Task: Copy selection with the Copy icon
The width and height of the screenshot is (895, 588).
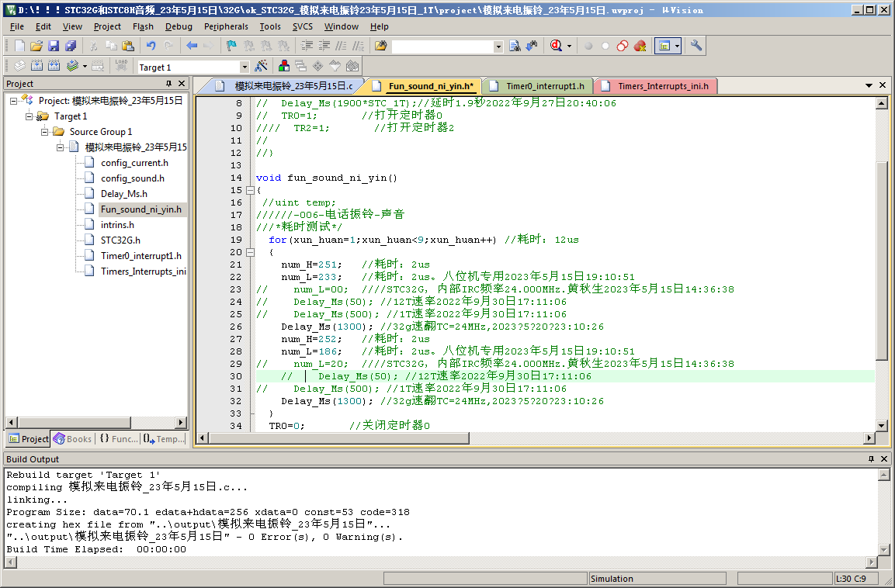Action: pos(111,46)
